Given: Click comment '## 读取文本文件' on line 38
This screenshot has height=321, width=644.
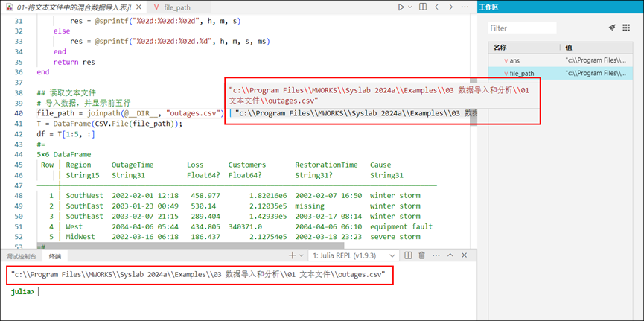Looking at the screenshot, I should tap(66, 93).
